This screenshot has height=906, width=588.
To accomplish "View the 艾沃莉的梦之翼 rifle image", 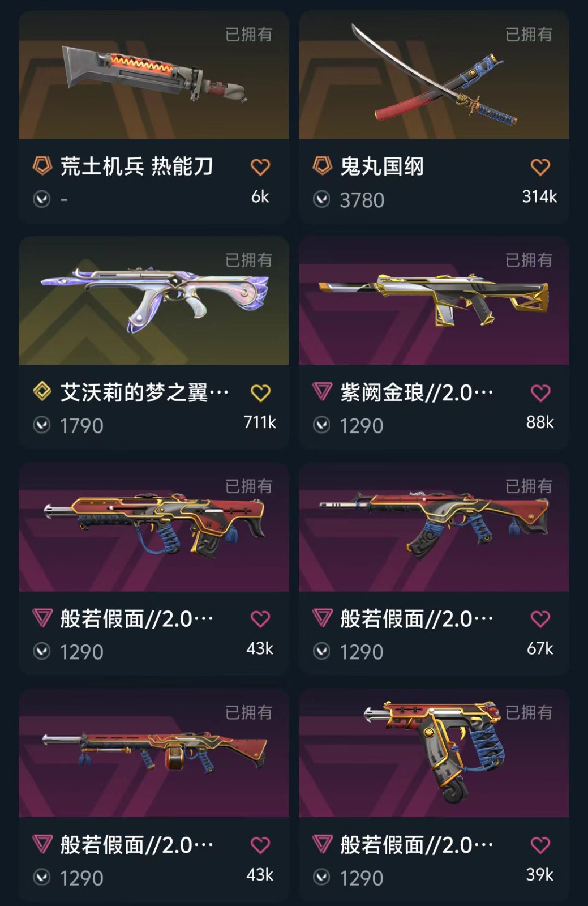I will 154,301.
